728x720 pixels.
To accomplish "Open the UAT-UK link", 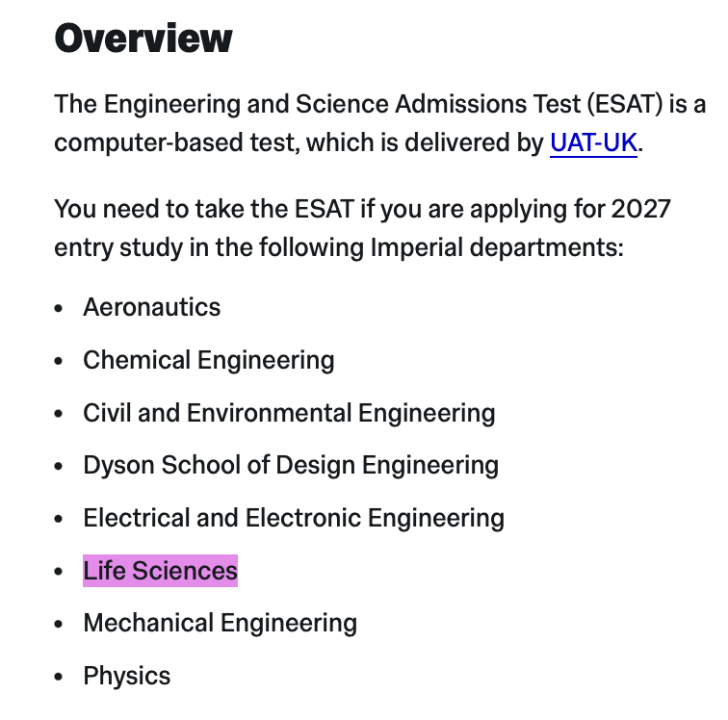I will 593,142.
